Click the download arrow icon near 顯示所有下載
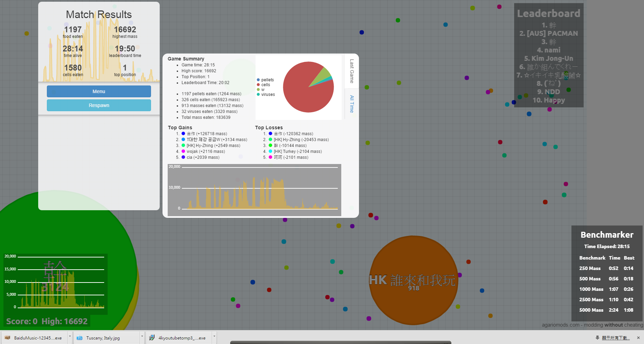The height and width of the screenshot is (344, 644). [x=597, y=337]
